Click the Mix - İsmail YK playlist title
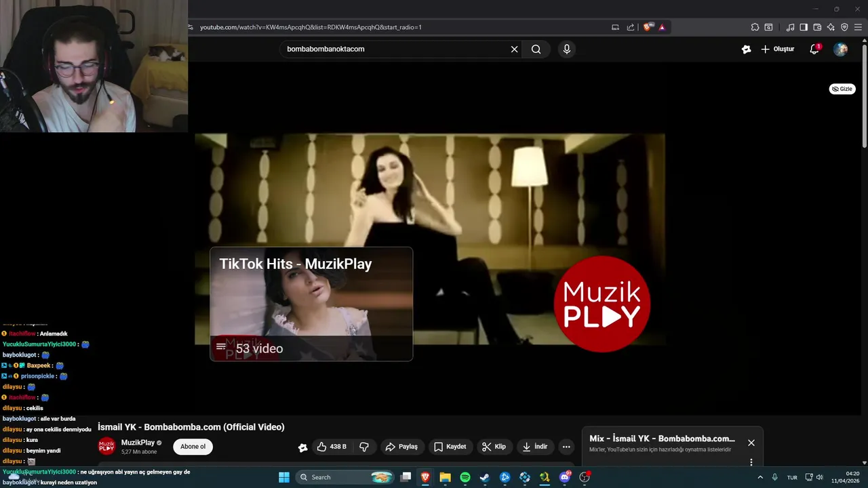Image resolution: width=868 pixels, height=488 pixels. point(662,439)
